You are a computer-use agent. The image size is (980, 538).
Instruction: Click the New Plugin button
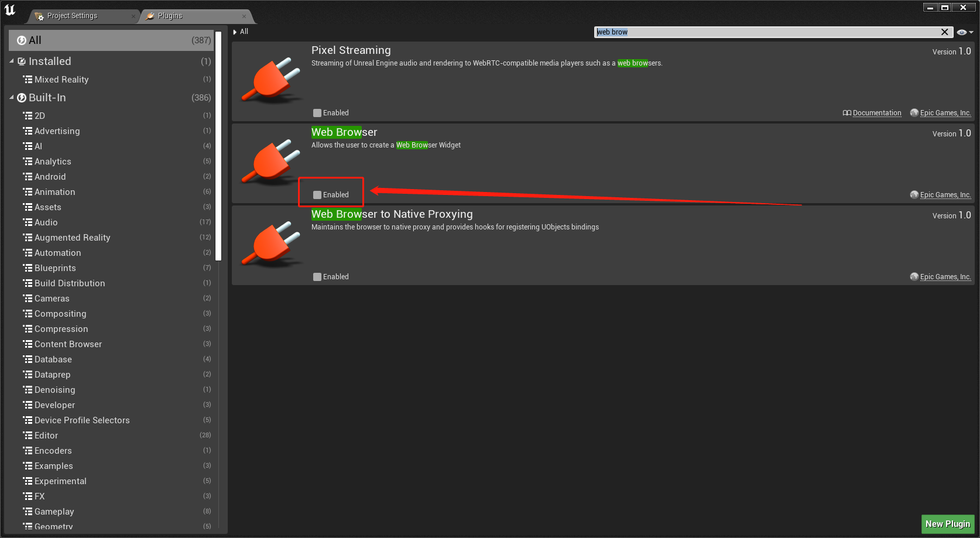[948, 523]
